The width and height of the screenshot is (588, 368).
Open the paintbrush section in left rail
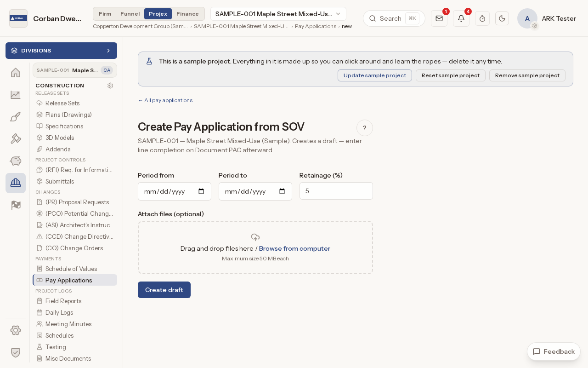point(16,117)
